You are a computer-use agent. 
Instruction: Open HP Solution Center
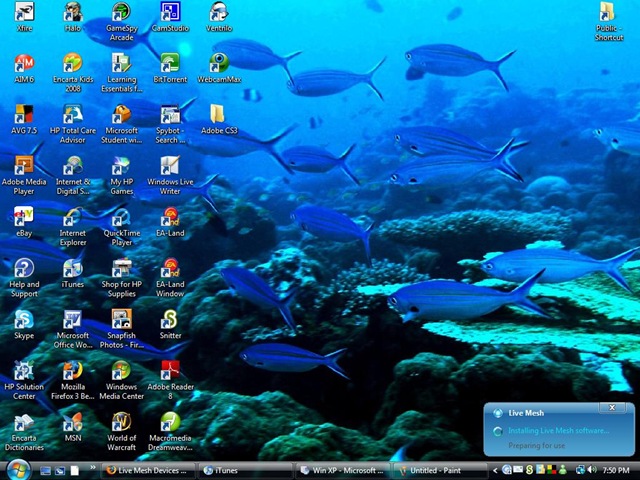click(x=24, y=380)
